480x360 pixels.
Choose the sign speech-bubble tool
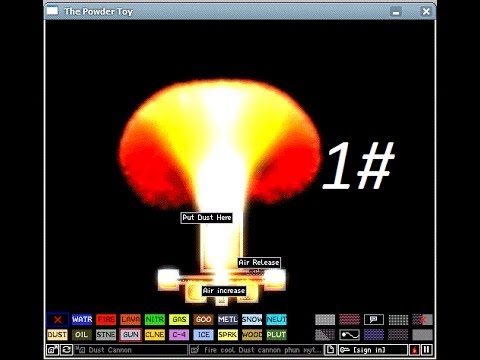(374, 319)
